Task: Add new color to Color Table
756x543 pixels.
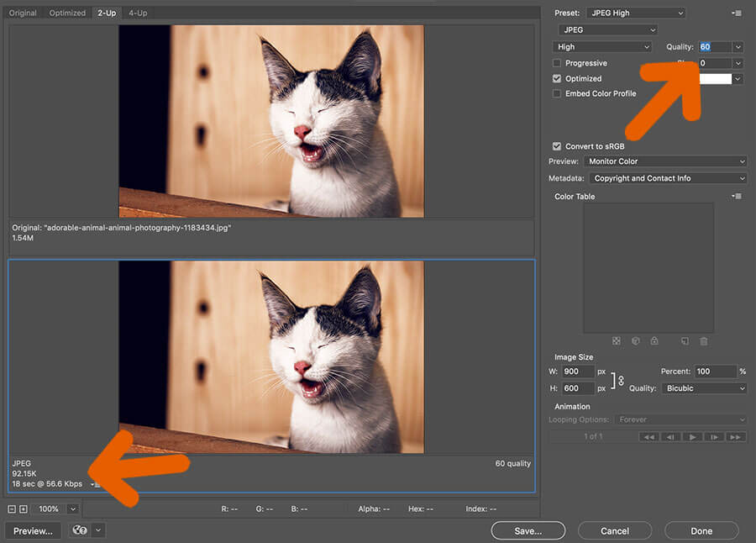Action: click(x=685, y=341)
